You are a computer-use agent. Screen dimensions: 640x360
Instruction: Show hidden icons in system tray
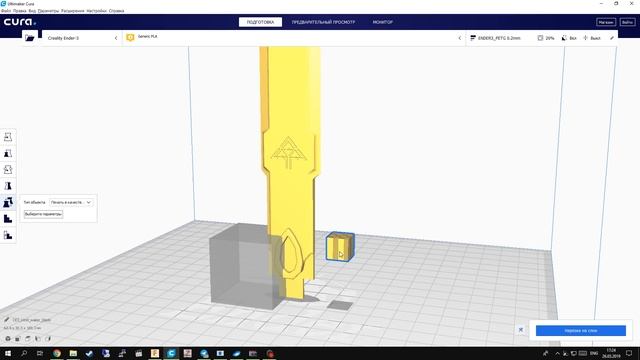pos(557,353)
